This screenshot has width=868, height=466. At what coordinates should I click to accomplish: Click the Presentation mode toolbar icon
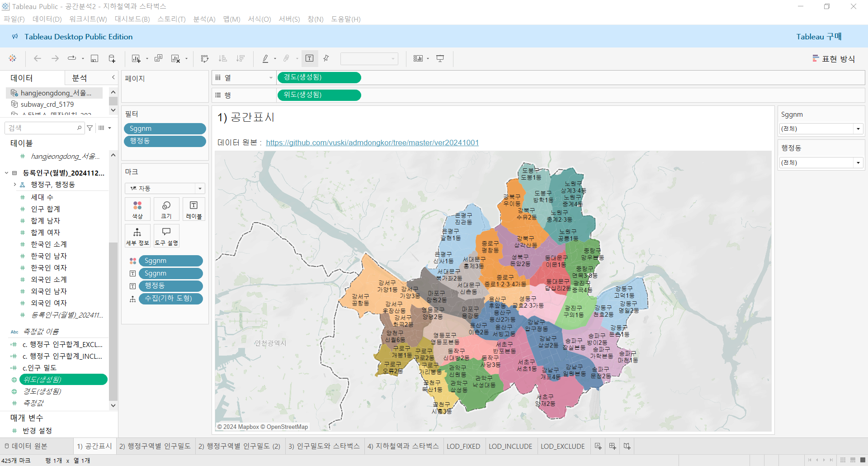(x=440, y=58)
